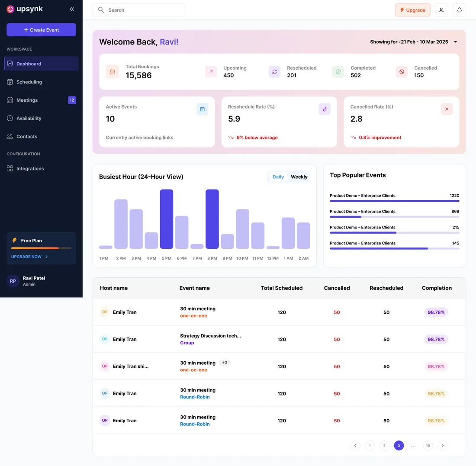Click the UPGRADE NOW link
The width and height of the screenshot is (476, 466).
[29, 257]
